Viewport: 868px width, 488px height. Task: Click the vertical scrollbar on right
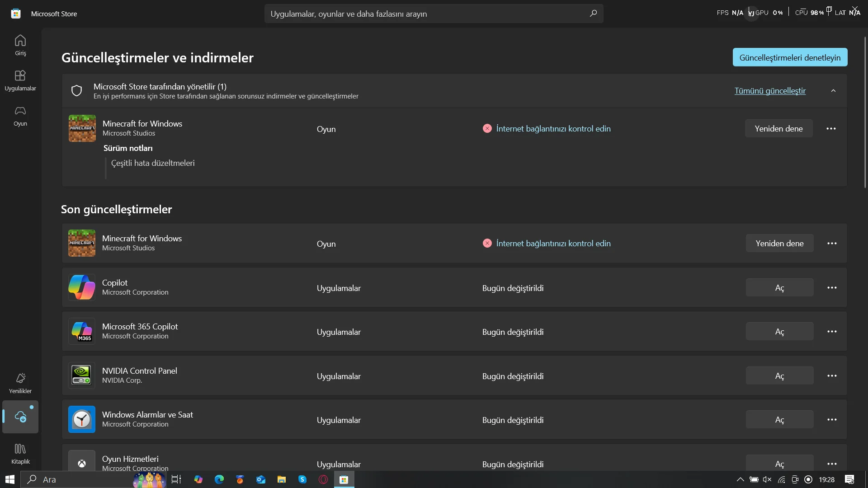[x=865, y=113]
